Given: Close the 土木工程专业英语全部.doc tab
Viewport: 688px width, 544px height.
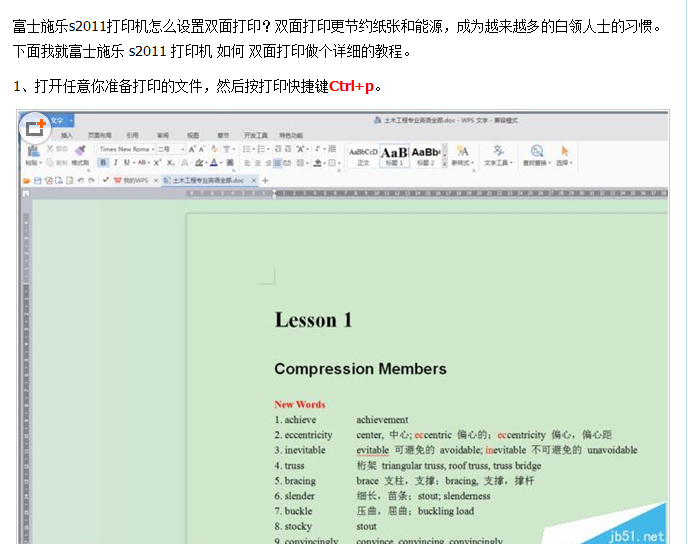Looking at the screenshot, I should (x=254, y=180).
